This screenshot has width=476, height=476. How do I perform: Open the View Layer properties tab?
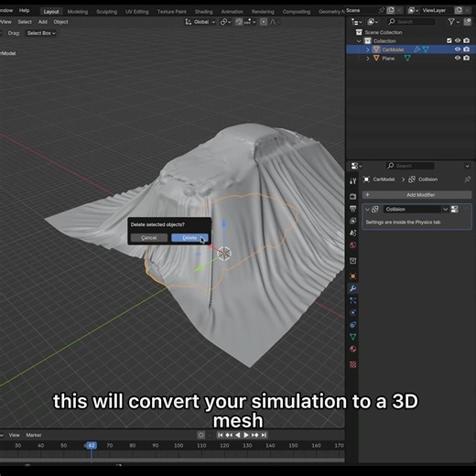353,221
